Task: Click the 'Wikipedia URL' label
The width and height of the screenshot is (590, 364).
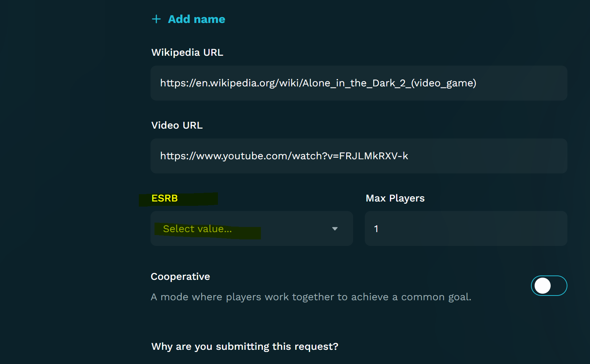Action: [x=187, y=52]
